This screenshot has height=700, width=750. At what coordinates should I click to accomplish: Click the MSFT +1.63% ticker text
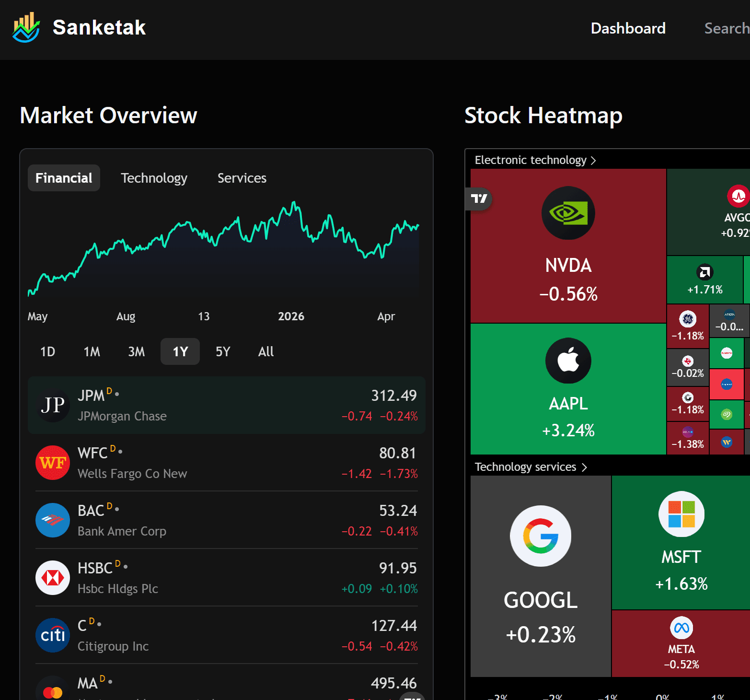681,570
